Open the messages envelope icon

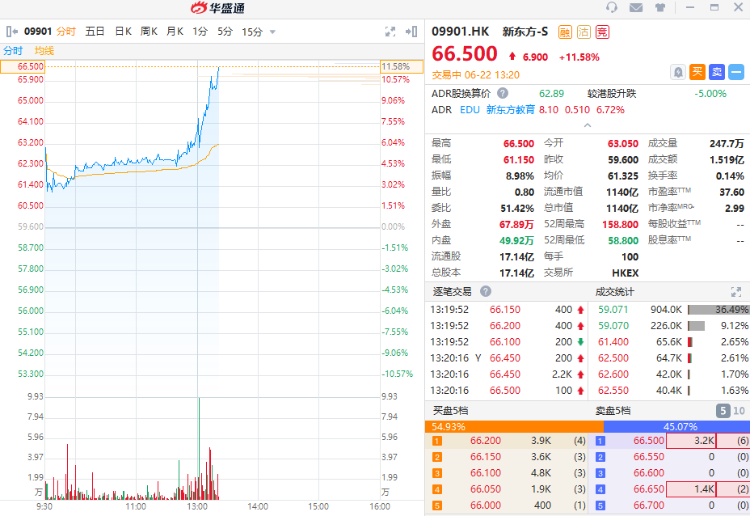(x=636, y=8)
